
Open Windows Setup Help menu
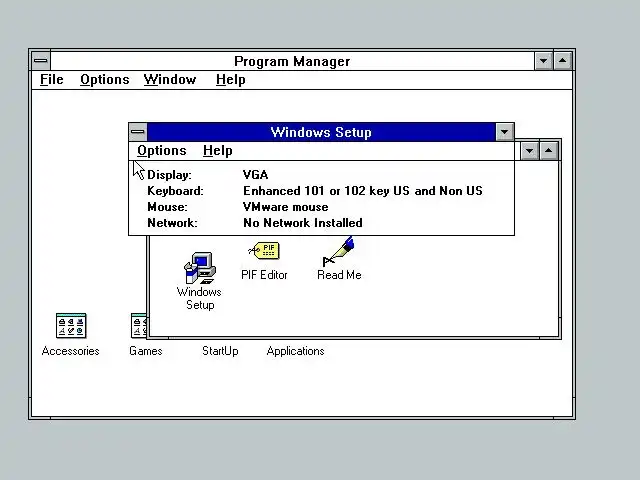[x=218, y=151]
